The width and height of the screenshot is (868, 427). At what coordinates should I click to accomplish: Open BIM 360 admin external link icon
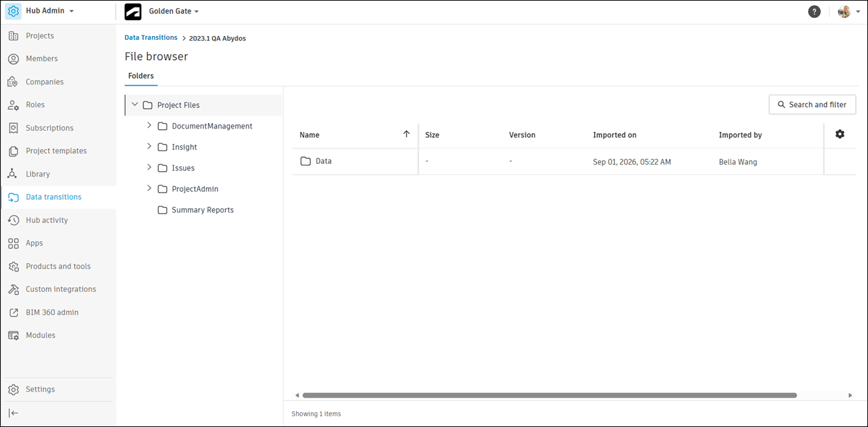coord(13,312)
